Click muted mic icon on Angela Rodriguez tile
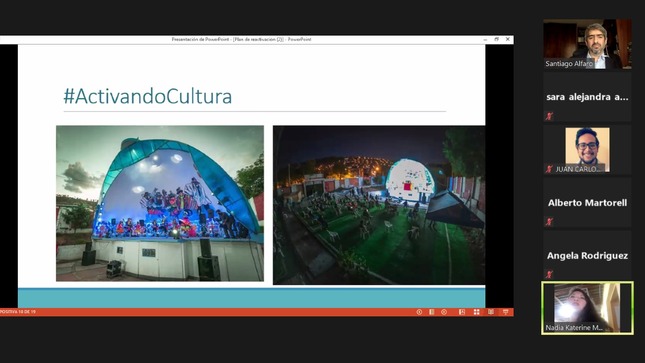645x363 pixels. (549, 274)
